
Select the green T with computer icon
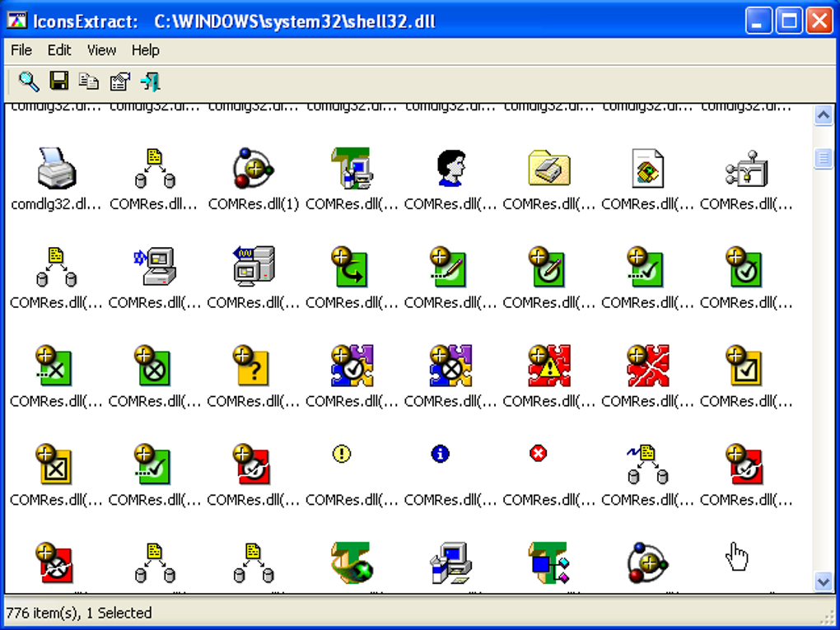pyautogui.click(x=352, y=168)
